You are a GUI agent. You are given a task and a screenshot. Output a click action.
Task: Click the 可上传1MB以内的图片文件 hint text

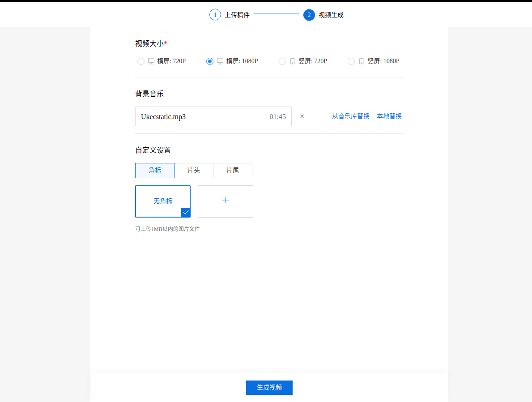coord(167,229)
